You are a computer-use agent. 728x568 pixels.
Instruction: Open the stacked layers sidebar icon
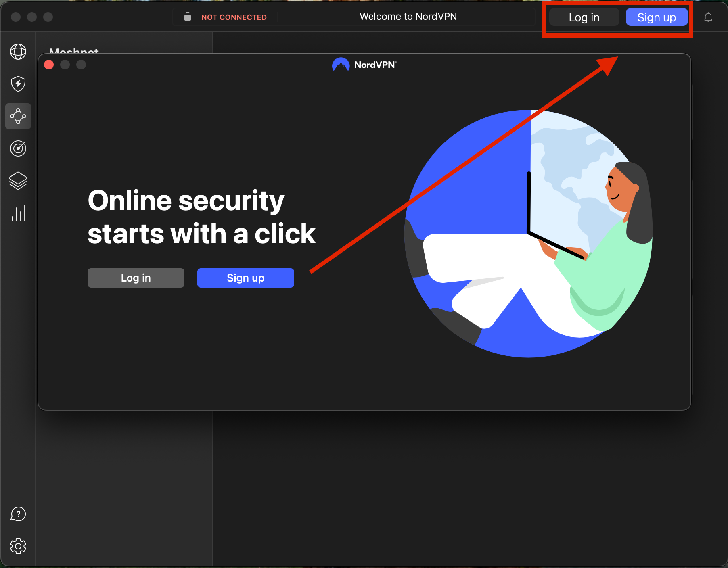[x=18, y=181]
